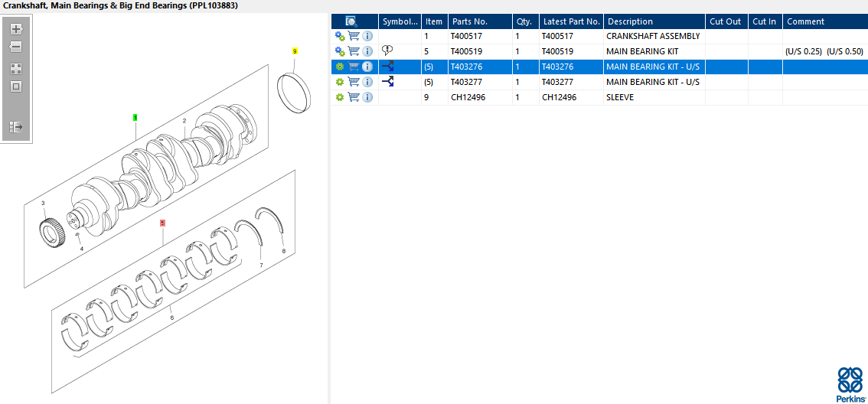Zoom in on the parts diagram

[16, 29]
